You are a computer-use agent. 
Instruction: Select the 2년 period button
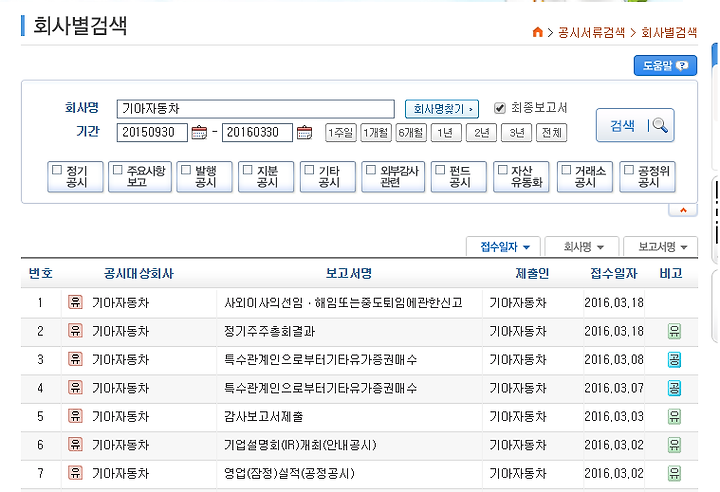tap(481, 133)
